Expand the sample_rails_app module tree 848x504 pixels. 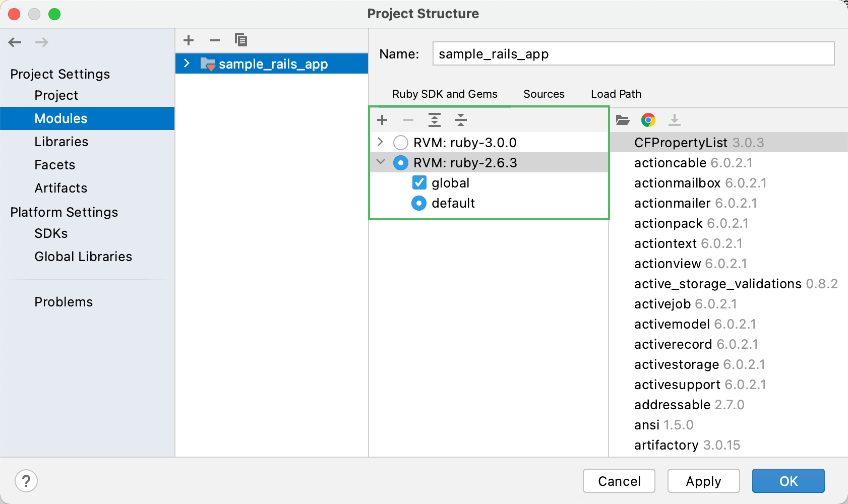click(186, 64)
